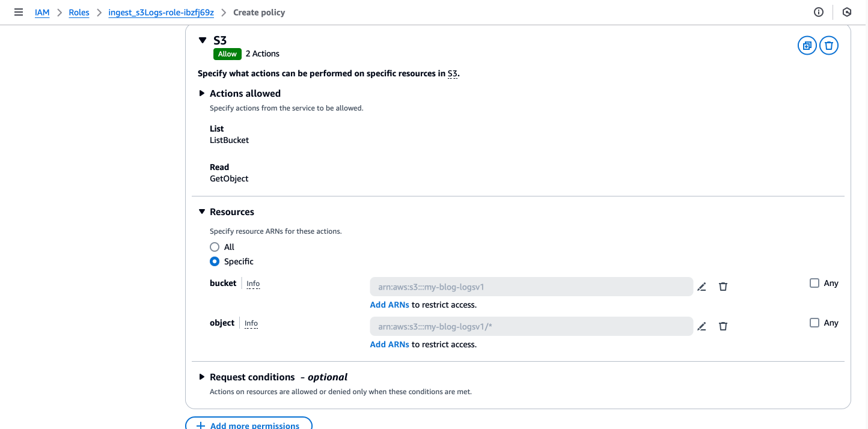868x429 pixels.
Task: Remove the bucket ARN using trash icon
Action: tap(723, 287)
